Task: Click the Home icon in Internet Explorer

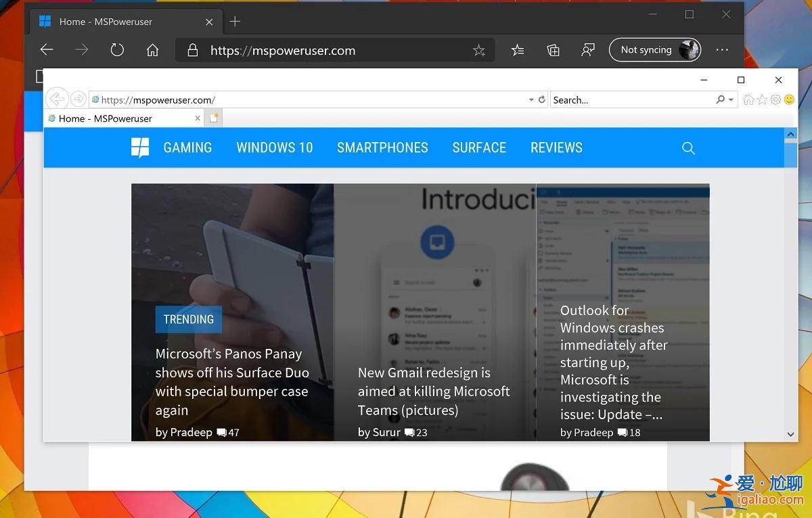Action: (748, 99)
